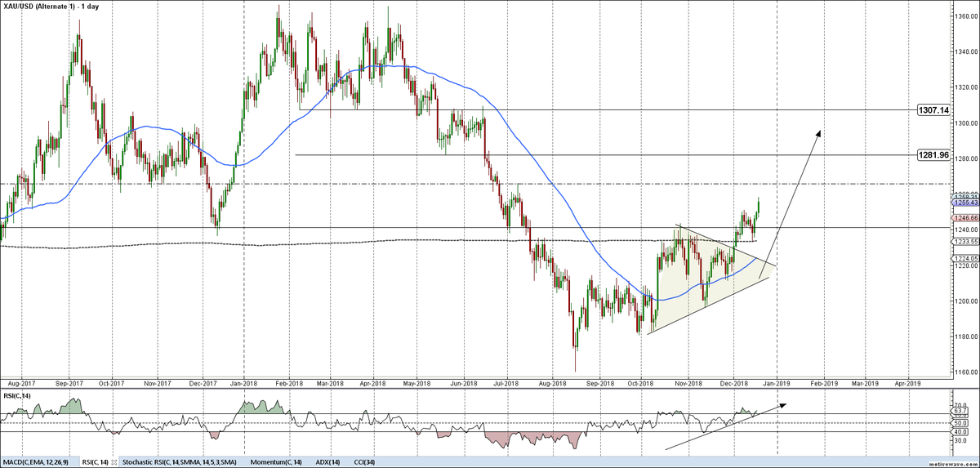Image resolution: width=980 pixels, height=468 pixels.
Task: Click the 1224.05 price axis tag
Action: (964, 258)
